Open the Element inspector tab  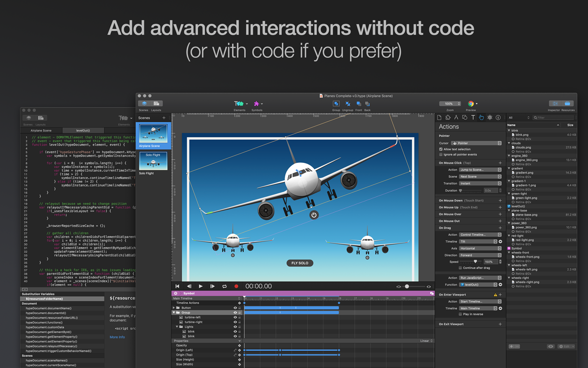click(465, 118)
